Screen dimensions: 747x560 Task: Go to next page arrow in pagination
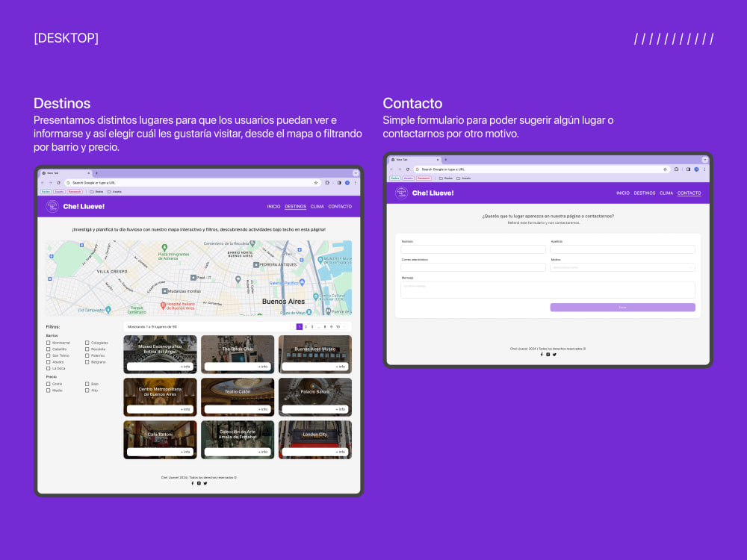pyautogui.click(x=344, y=327)
